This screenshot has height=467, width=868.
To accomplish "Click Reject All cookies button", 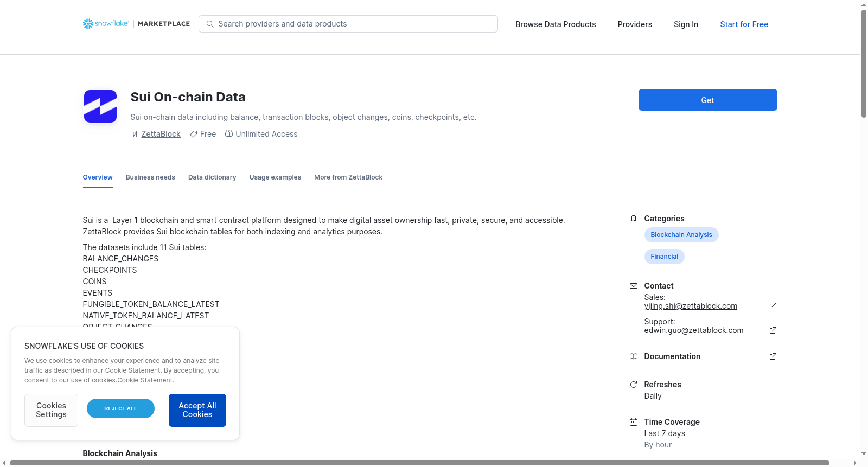I will click(120, 408).
